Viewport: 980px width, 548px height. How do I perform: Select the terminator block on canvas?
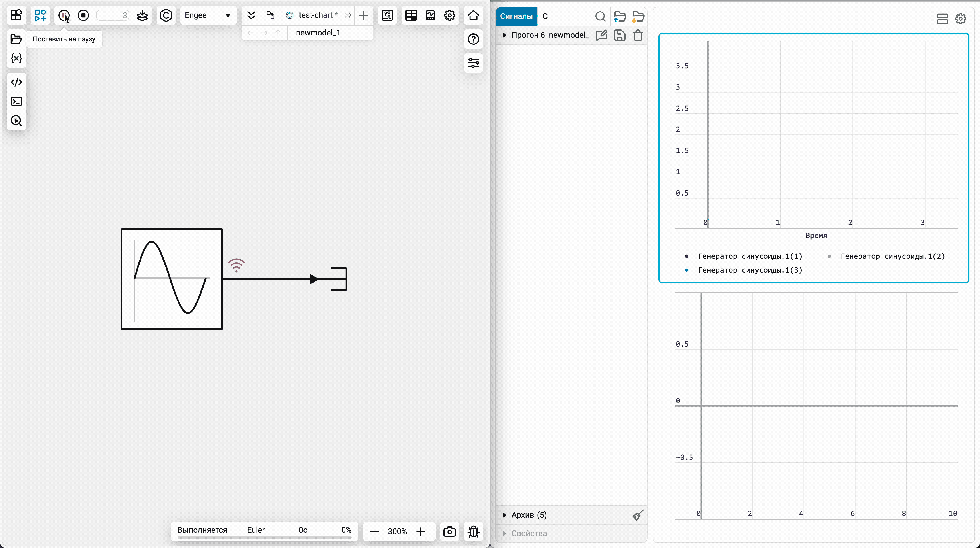click(339, 279)
